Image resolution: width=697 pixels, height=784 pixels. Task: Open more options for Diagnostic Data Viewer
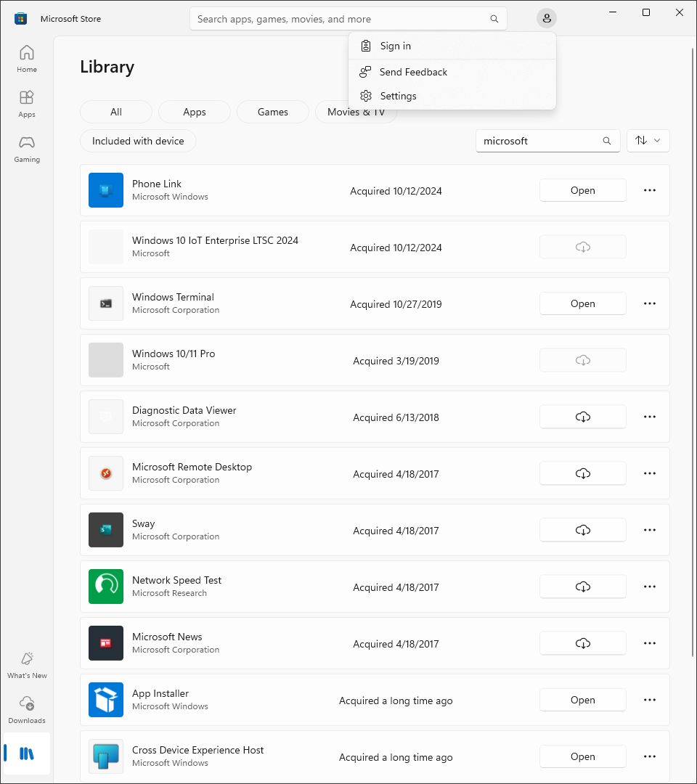650,417
